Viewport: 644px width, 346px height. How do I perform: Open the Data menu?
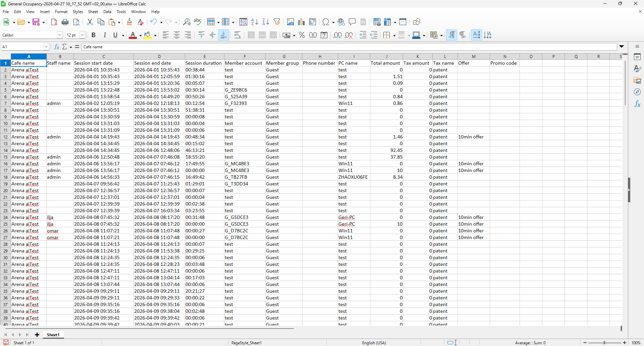click(107, 12)
